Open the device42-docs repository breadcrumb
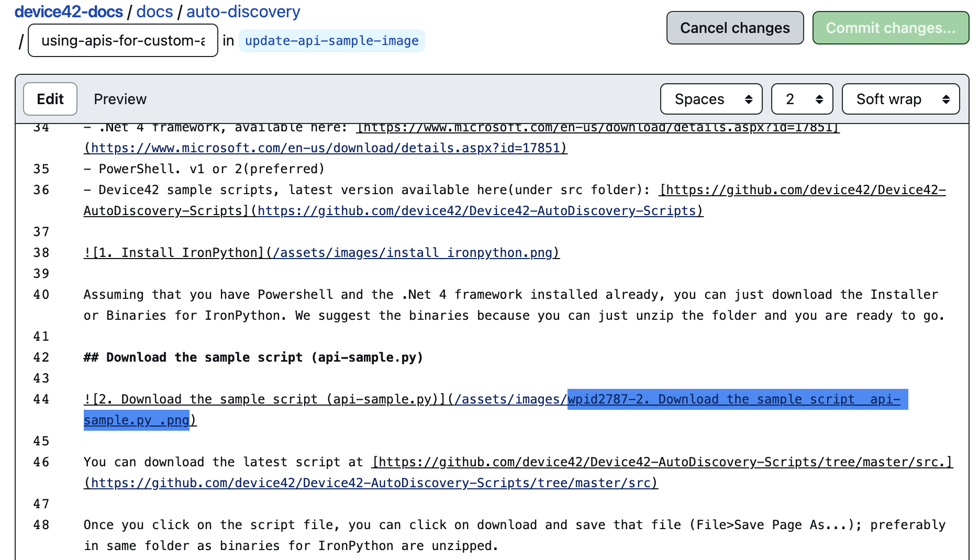The width and height of the screenshot is (979, 560). (69, 12)
